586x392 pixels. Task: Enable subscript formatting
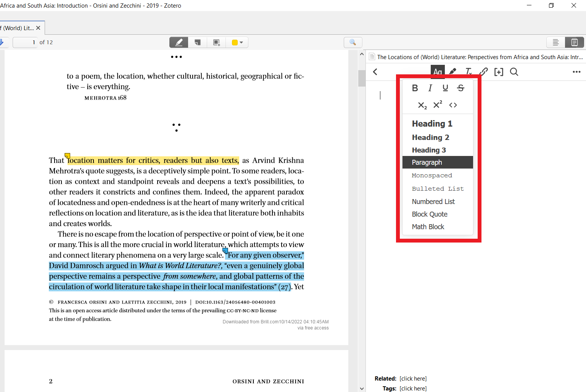tap(422, 105)
